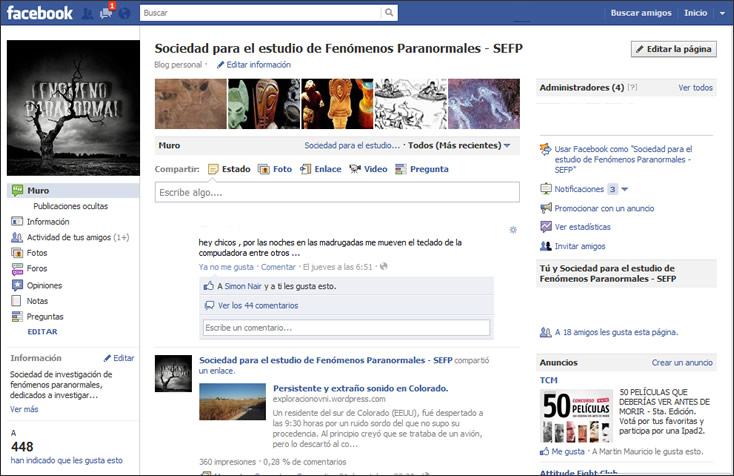The height and width of the screenshot is (476, 734).
Task: Click the Sociedad para el estudio... wall filter
Action: pyautogui.click(x=352, y=146)
